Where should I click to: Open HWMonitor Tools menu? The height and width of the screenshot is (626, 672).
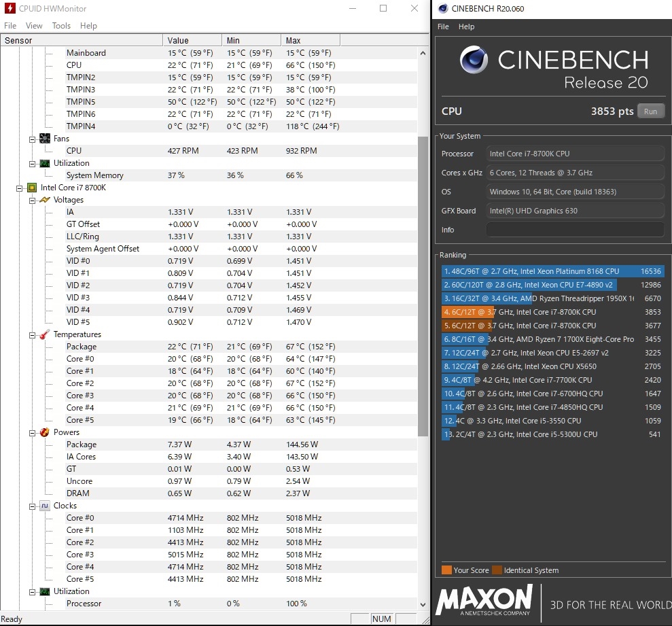pyautogui.click(x=61, y=26)
